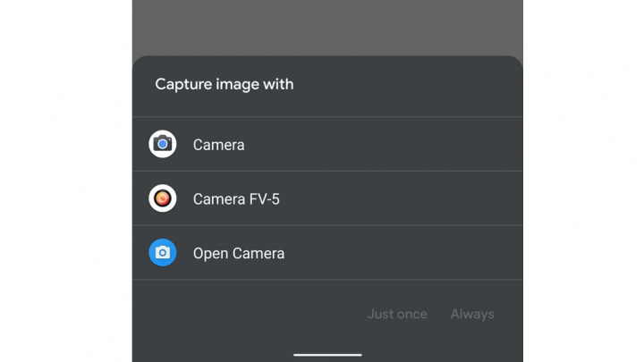Click empty space right of "Open Camera" row
Viewport: 644px width, 362px height.
tap(402, 254)
